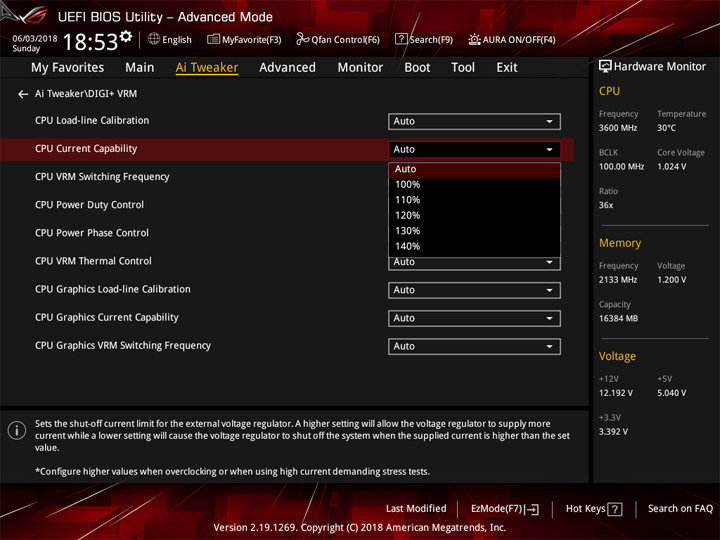Click the 06/03/2018 date text

pos(34,38)
